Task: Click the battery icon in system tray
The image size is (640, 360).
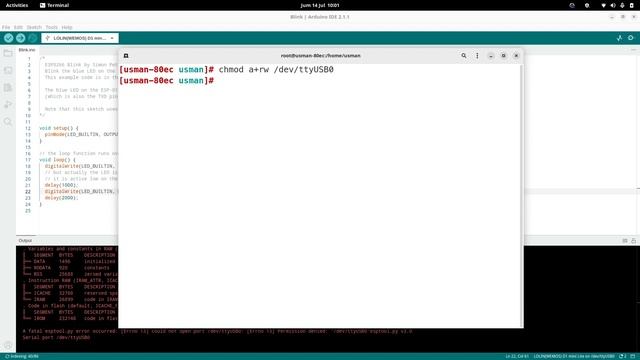Action: coord(631,5)
